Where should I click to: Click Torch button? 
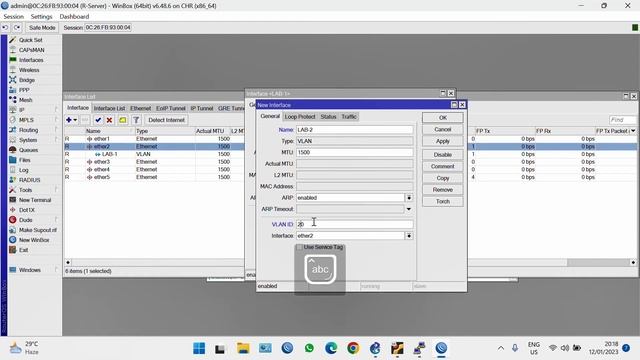(443, 202)
